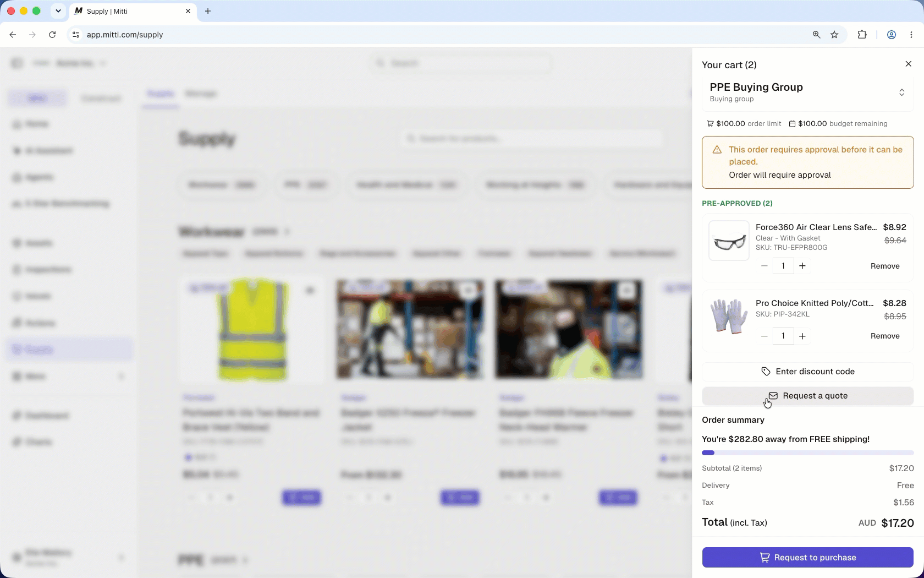Click the Pro Choice gloves quantity field

pyautogui.click(x=783, y=336)
